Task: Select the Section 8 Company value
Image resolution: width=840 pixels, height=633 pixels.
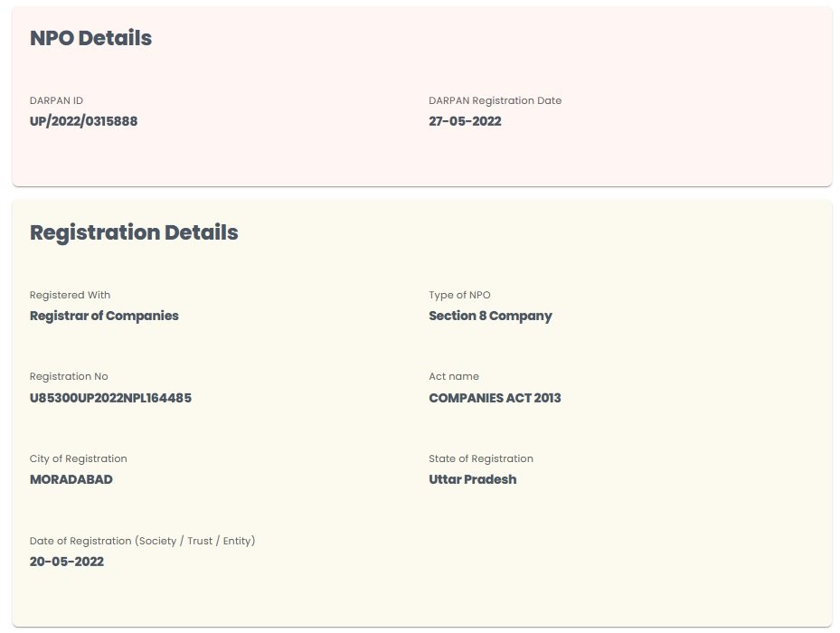Action: 490,316
